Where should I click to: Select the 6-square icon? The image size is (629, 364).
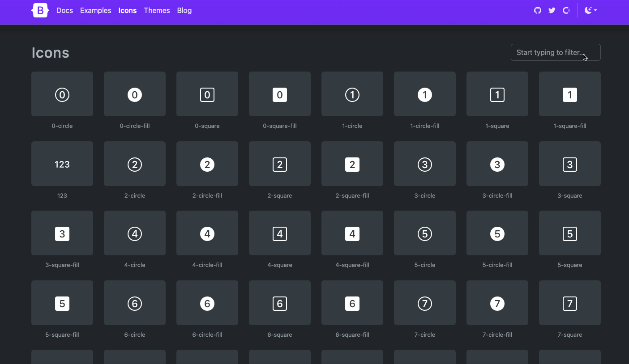[x=279, y=303]
